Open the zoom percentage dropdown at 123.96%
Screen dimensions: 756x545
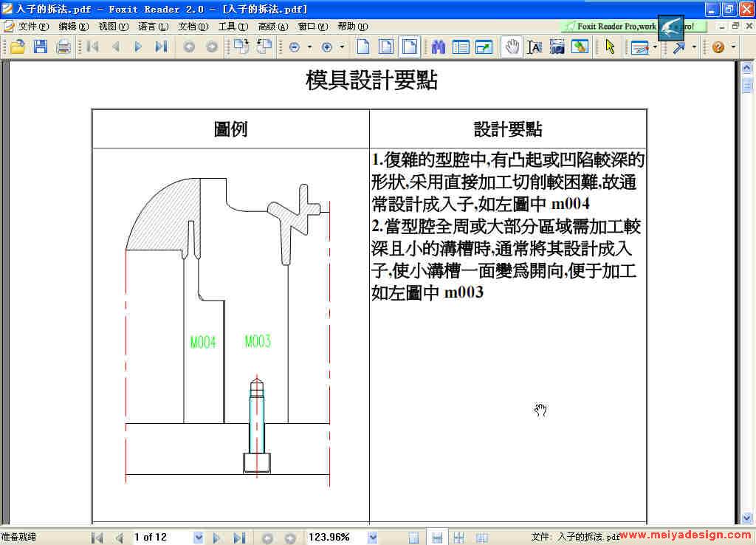coord(373,538)
